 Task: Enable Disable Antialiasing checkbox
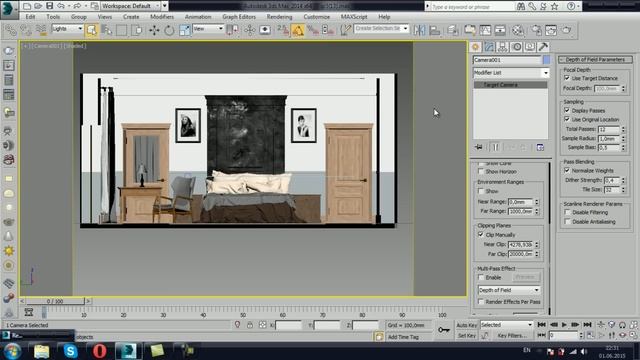point(567,222)
